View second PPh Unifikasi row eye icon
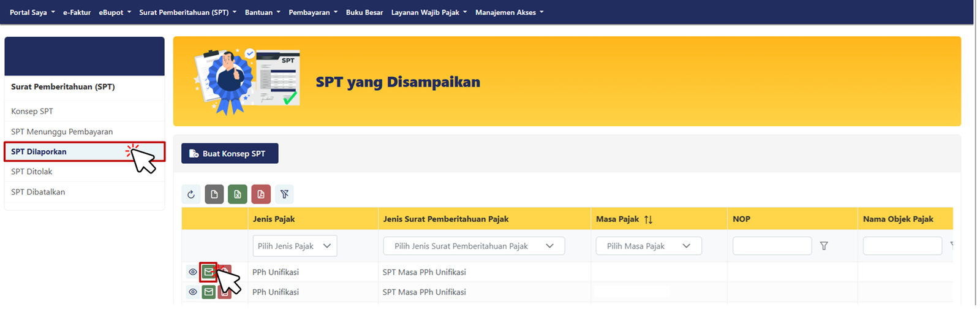The height and width of the screenshot is (312, 980). click(x=193, y=292)
